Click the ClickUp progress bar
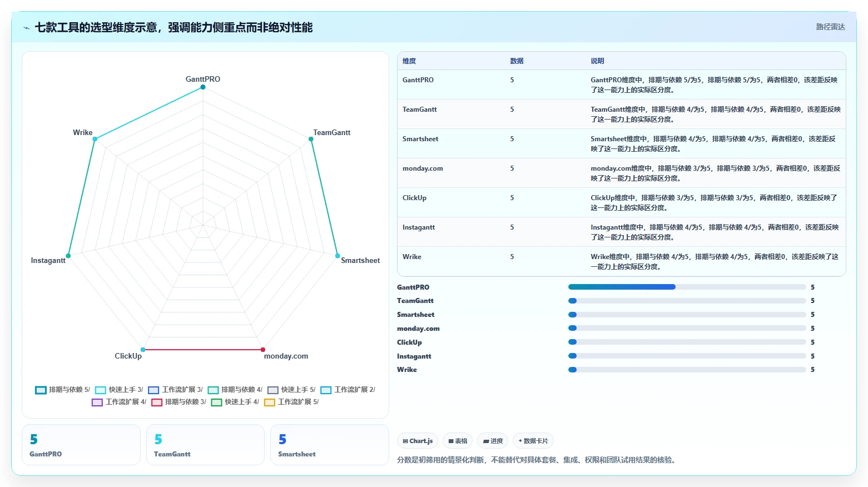 687,342
